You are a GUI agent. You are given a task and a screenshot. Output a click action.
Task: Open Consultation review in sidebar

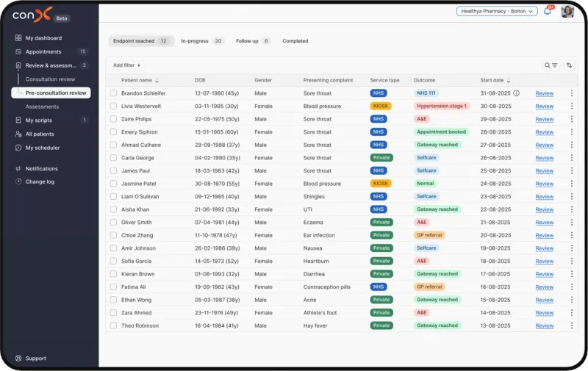tap(50, 79)
